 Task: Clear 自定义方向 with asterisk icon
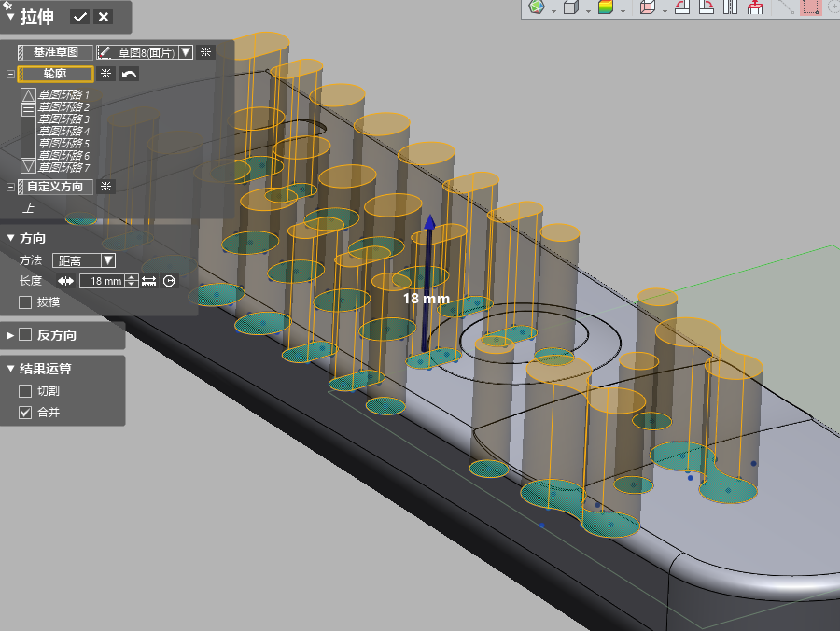click(x=106, y=187)
